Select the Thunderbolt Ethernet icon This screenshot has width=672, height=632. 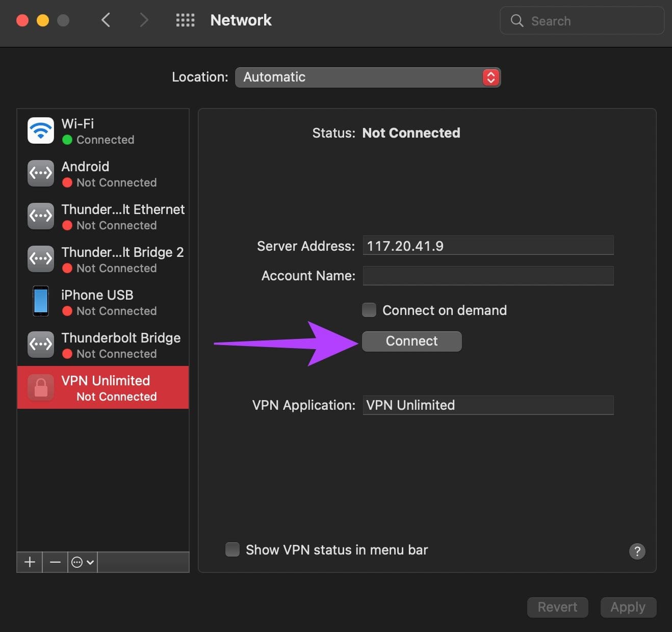click(40, 216)
